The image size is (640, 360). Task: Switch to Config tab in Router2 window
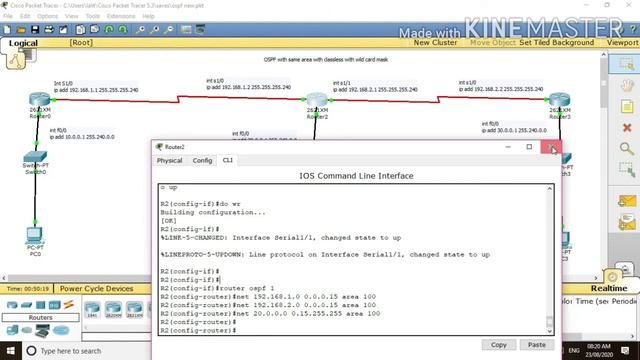(x=202, y=160)
